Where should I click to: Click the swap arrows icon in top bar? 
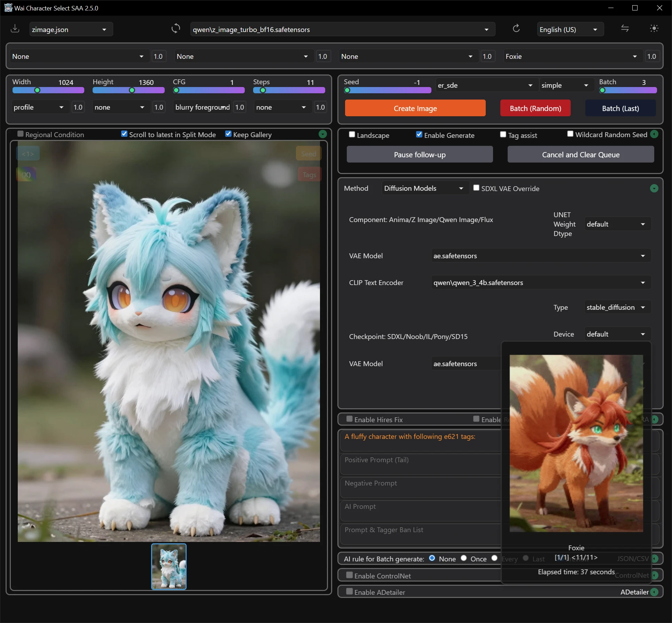coord(625,29)
